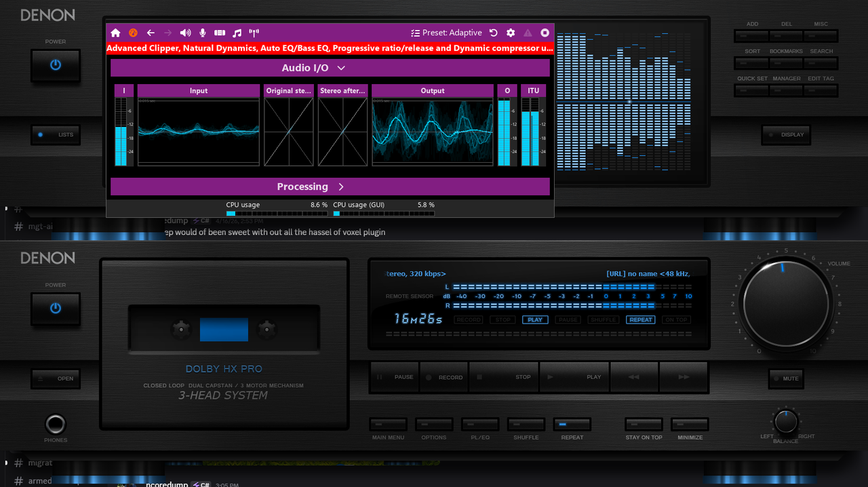Toggle the LISTS button
The image size is (868, 487).
(56, 134)
